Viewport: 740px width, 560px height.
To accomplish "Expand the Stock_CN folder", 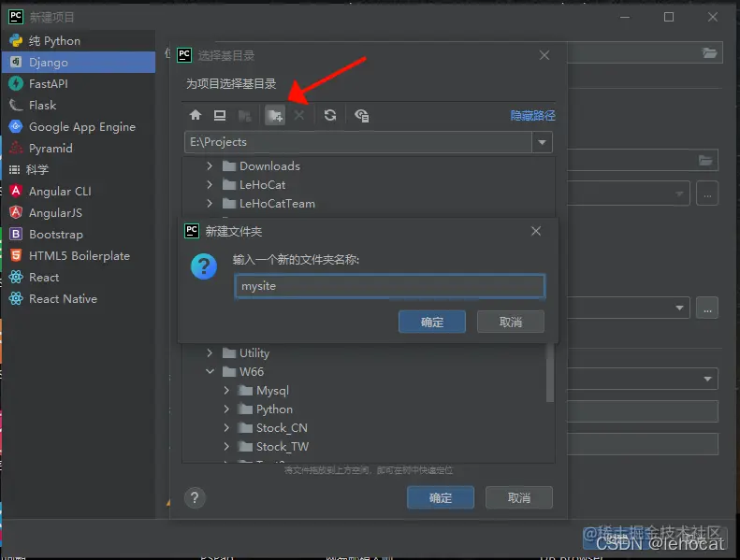I will click(x=226, y=428).
